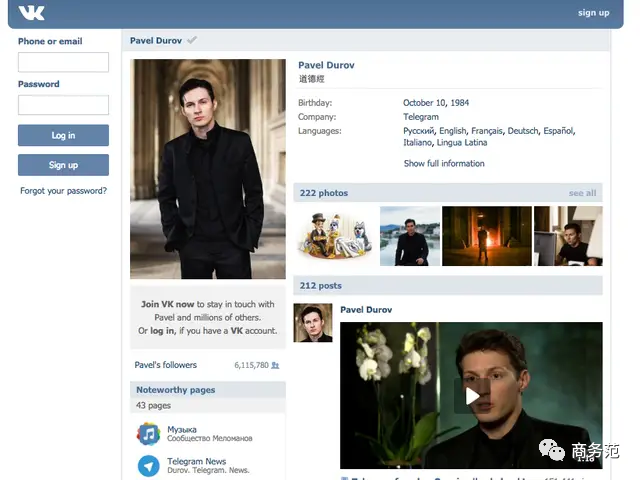Open the Telegram News page icon
This screenshot has width=640, height=480.
coord(148,466)
